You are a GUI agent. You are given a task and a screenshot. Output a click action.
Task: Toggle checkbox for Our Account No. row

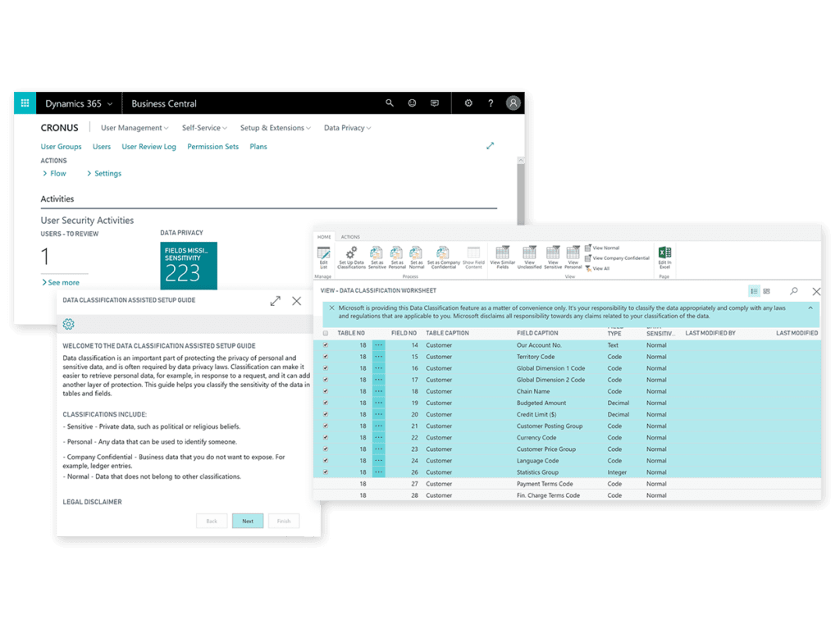325,345
